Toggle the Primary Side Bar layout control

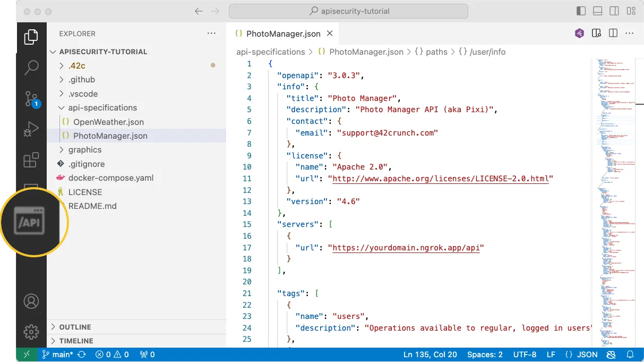[581, 11]
